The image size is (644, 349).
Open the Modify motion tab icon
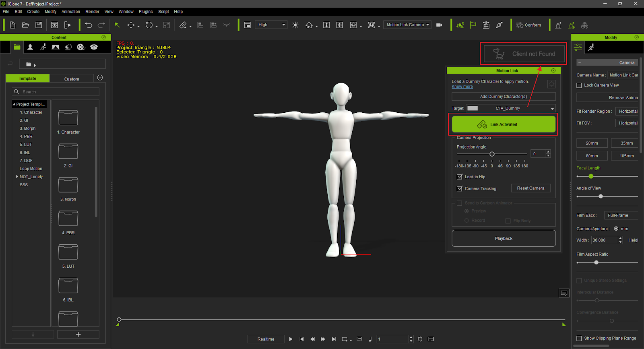pyautogui.click(x=591, y=47)
